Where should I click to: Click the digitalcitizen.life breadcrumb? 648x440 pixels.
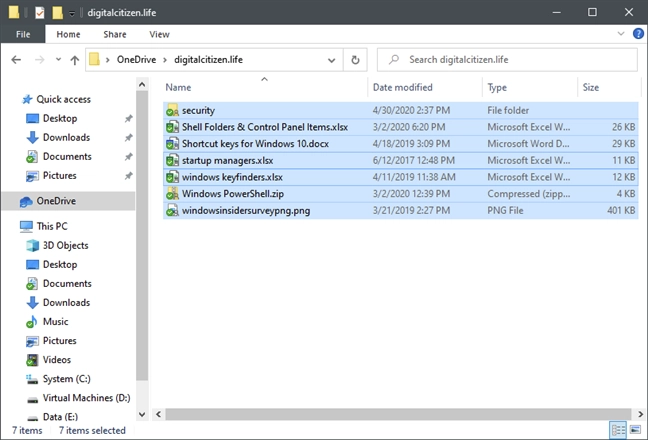[208, 59]
